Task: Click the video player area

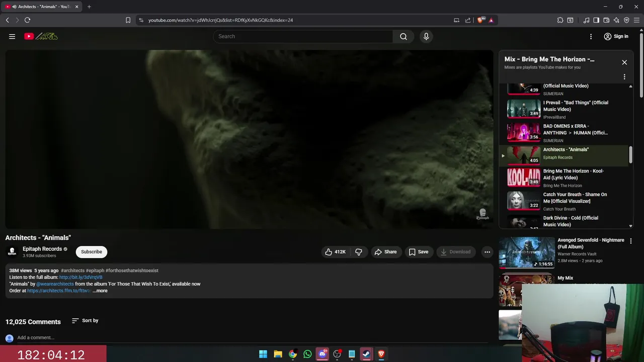Action: [x=250, y=139]
